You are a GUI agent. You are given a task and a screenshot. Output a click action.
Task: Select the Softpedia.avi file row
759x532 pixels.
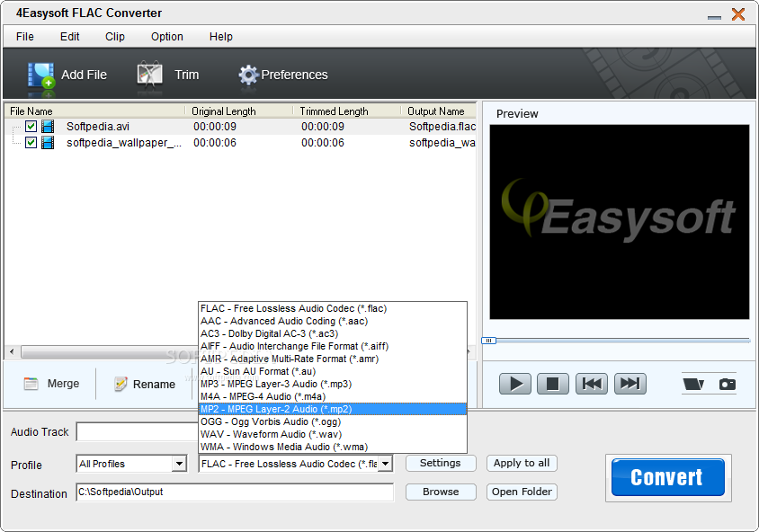(x=241, y=126)
